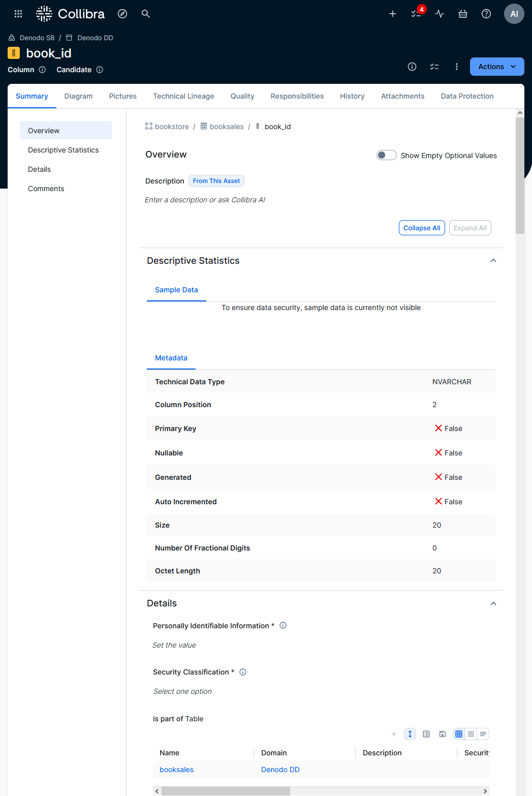Click the info icon next to Candidate
The width and height of the screenshot is (532, 796).
tap(100, 70)
